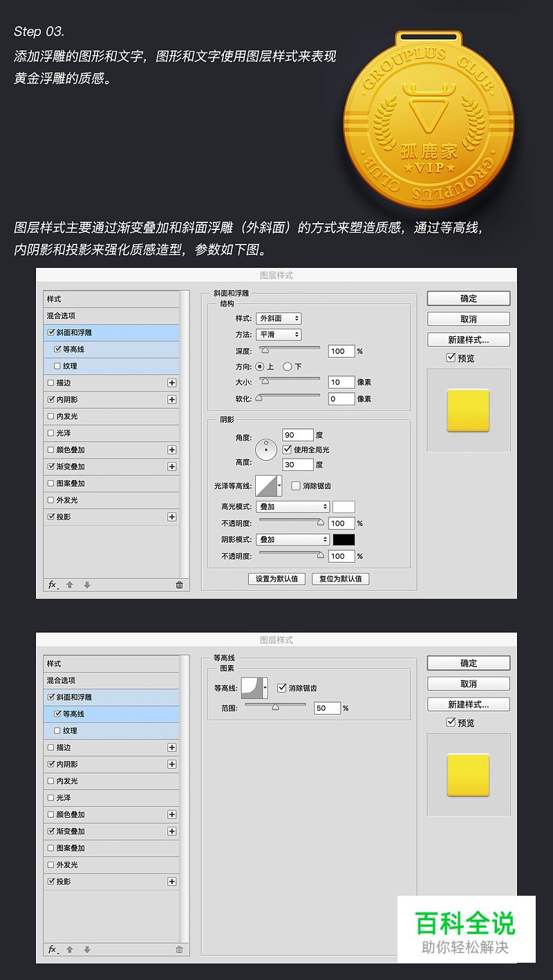Image resolution: width=553 pixels, height=980 pixels.
Task: Click the 新建样式 button
Action: click(x=468, y=339)
